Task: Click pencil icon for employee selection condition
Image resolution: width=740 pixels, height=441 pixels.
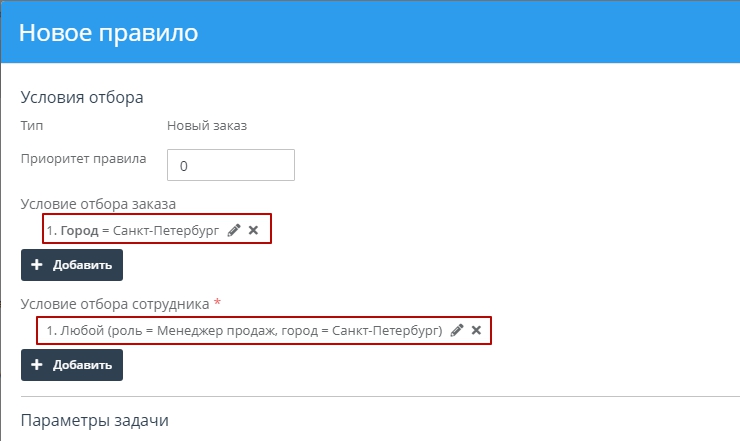Action: (x=457, y=330)
